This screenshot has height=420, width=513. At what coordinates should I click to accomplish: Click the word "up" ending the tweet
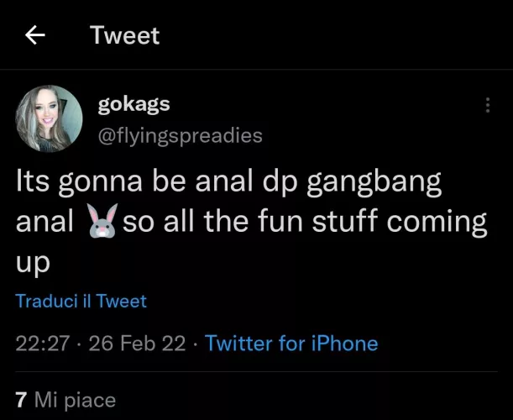coord(34,262)
